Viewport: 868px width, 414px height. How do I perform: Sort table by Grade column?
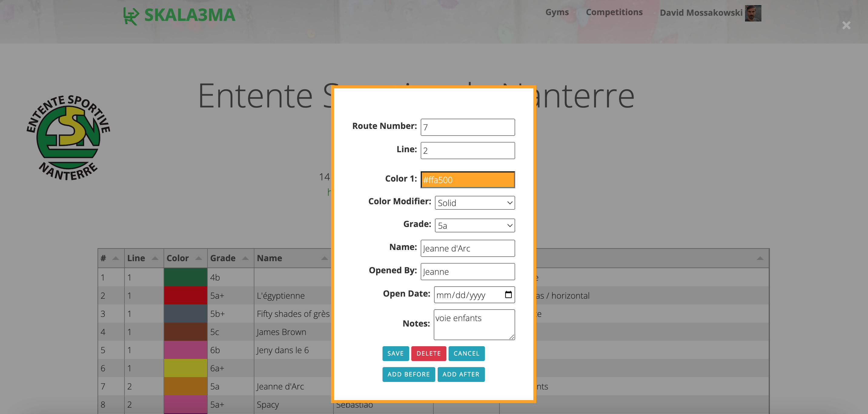coord(245,258)
